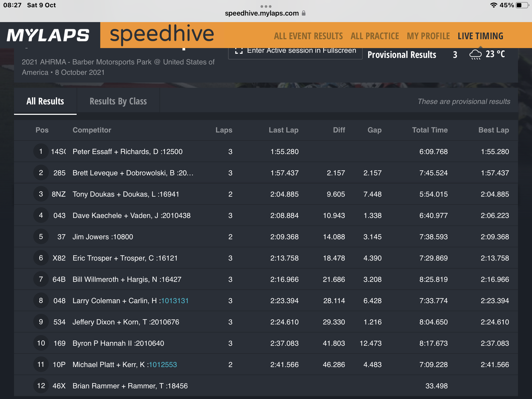Click total time 6:09.768

434,152
